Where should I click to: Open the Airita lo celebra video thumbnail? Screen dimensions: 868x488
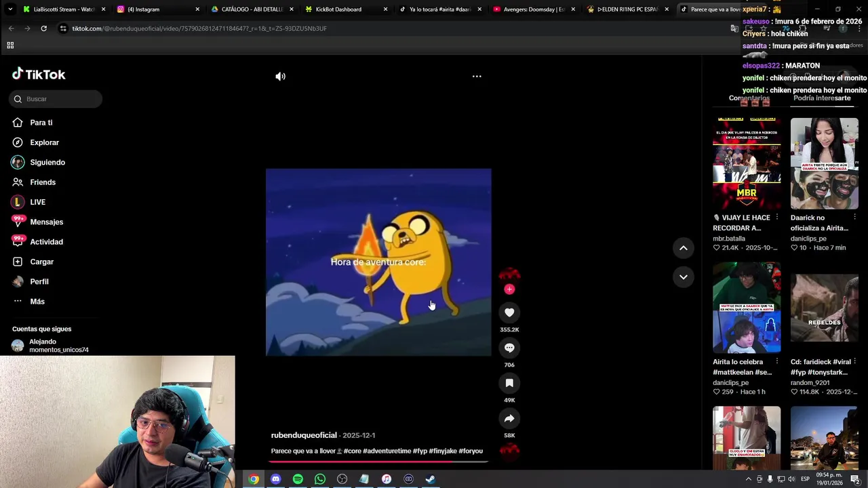[747, 308]
